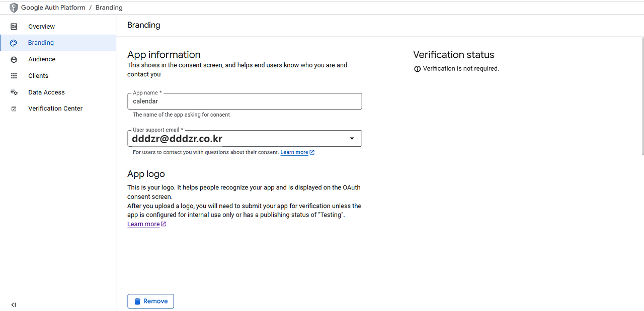Click the Audience person icon
This screenshot has height=311, width=644.
pos(14,59)
